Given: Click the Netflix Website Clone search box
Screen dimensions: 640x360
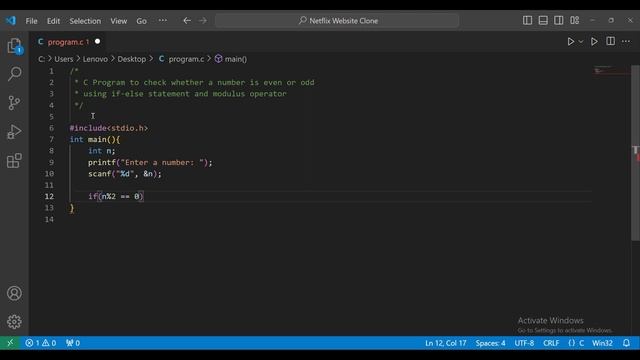Looking at the screenshot, I should (337, 20).
